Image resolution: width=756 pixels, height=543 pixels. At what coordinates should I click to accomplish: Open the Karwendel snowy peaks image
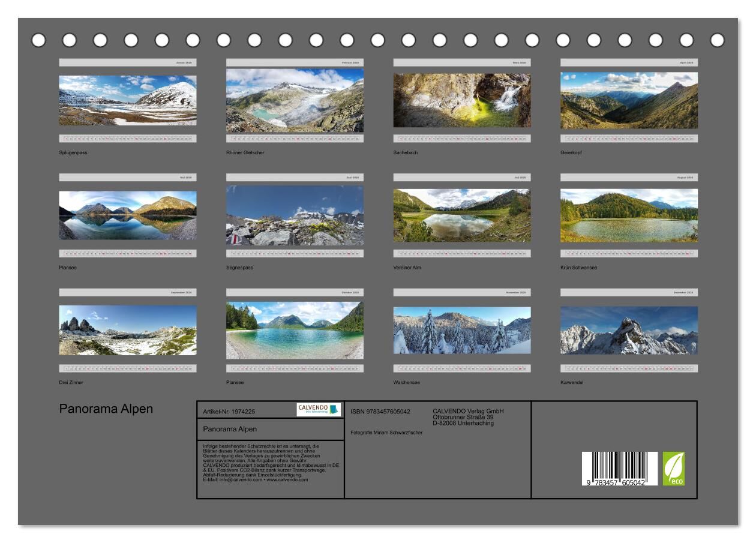click(629, 330)
